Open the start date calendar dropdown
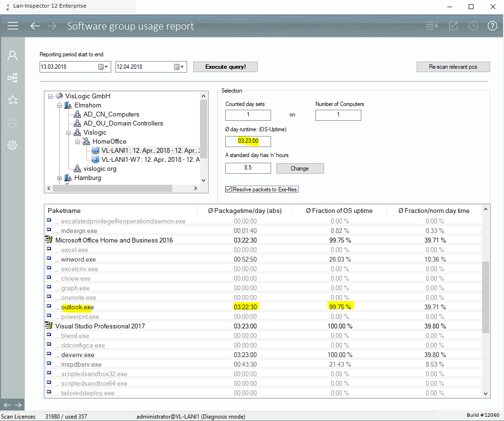 [x=103, y=67]
